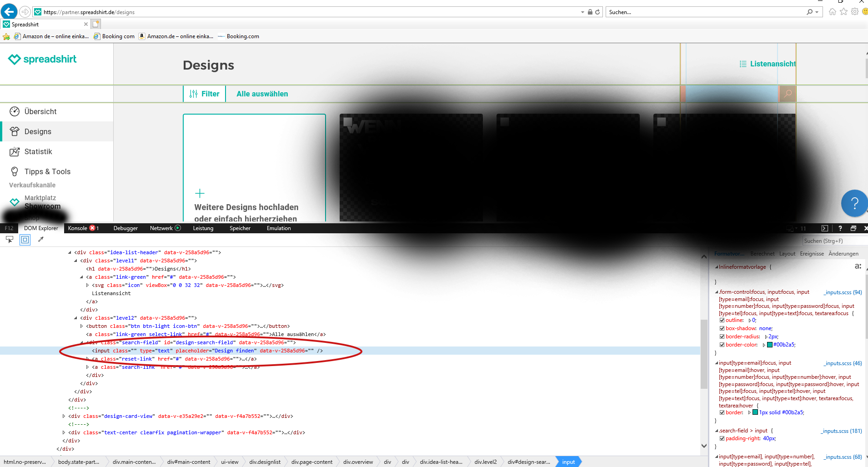Disable the border-radius style checkbox
This screenshot has width=868, height=467.
[x=722, y=336]
